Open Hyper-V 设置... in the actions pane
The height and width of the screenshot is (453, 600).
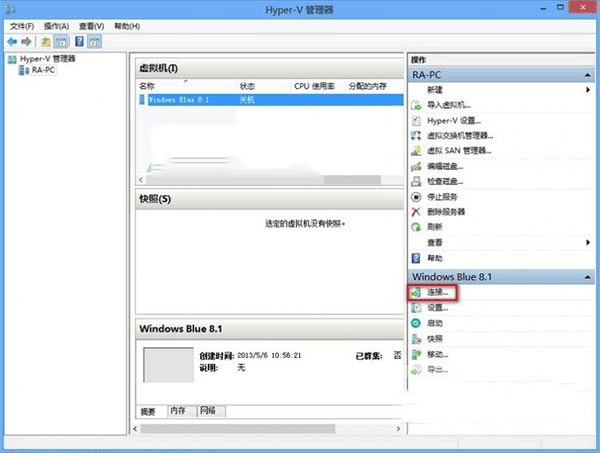[454, 121]
